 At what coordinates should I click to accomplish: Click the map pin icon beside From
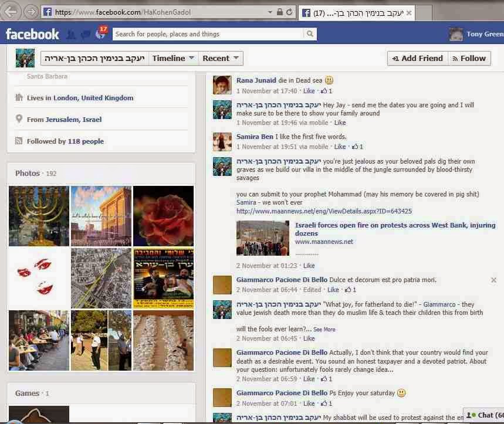coord(19,119)
